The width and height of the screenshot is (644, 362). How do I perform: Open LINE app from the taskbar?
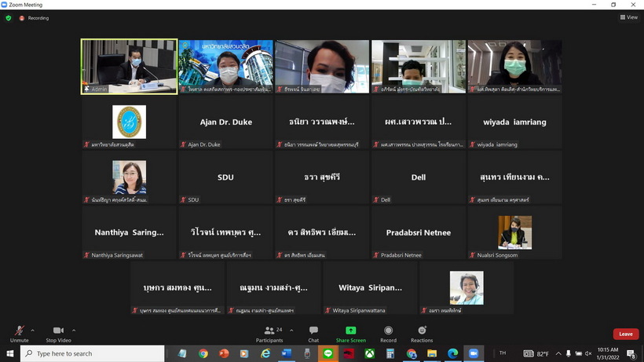point(327,353)
